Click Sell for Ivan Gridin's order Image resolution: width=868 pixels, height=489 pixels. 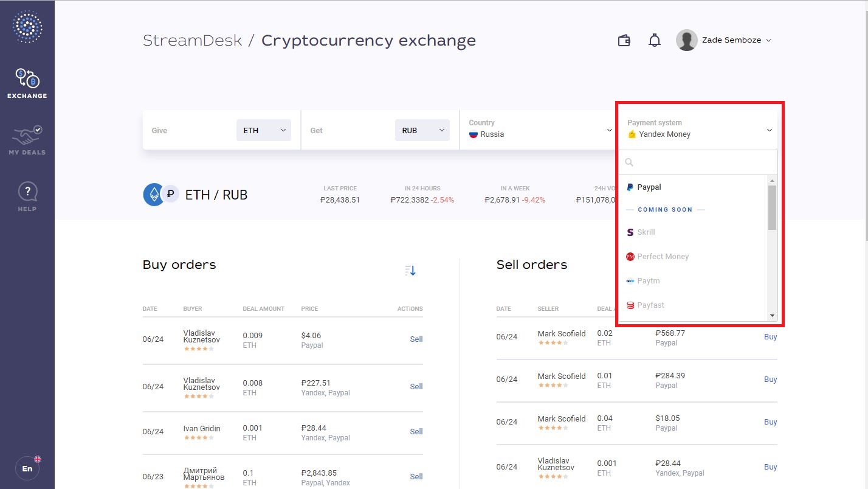[416, 432]
